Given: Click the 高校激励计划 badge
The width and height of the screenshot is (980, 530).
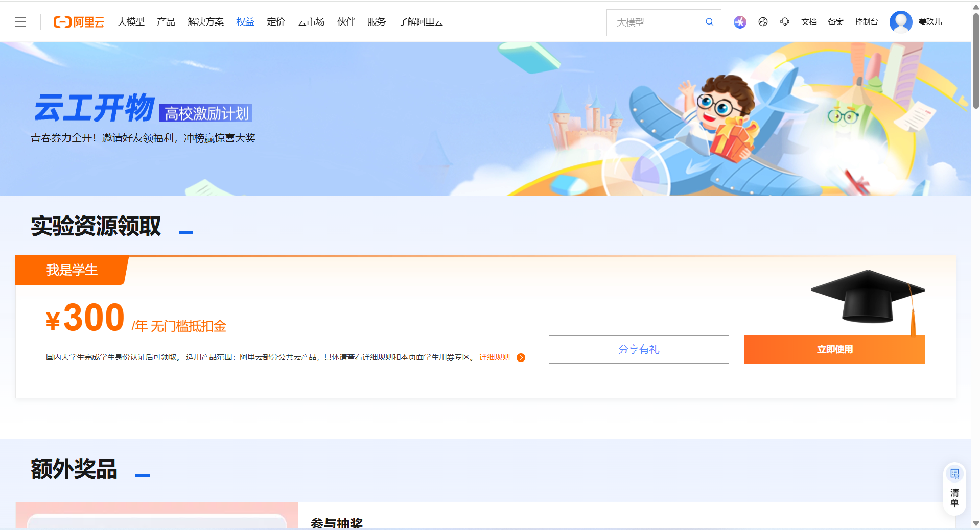Looking at the screenshot, I should click(x=206, y=113).
